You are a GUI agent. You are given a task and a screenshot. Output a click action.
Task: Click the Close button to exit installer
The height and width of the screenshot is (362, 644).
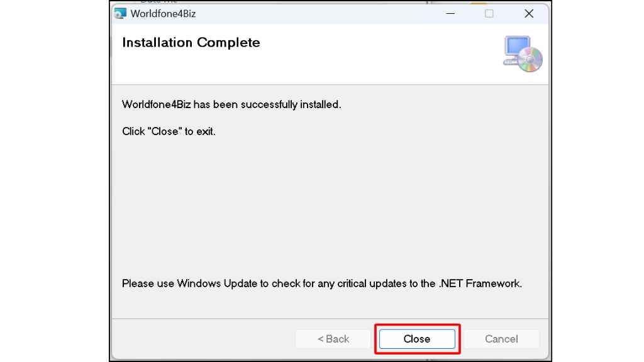click(x=417, y=339)
